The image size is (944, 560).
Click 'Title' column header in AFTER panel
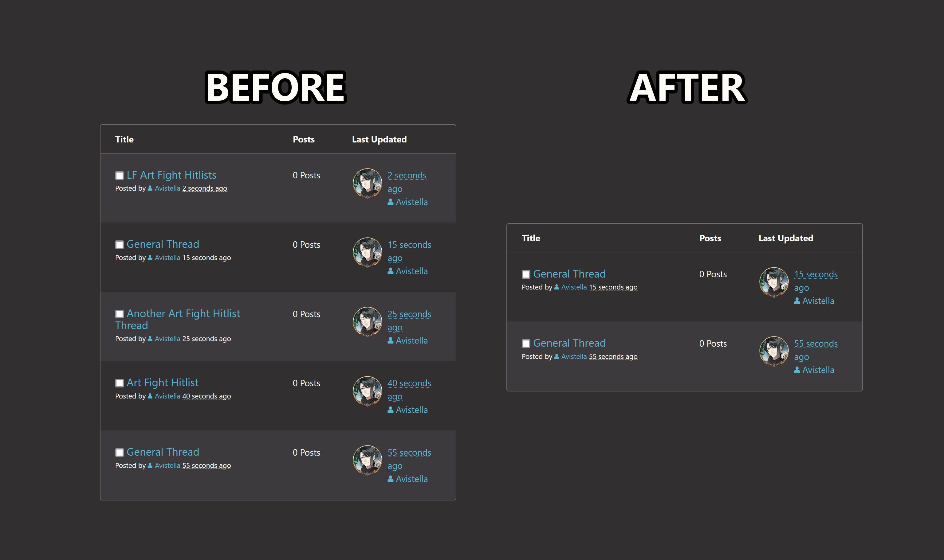point(530,237)
